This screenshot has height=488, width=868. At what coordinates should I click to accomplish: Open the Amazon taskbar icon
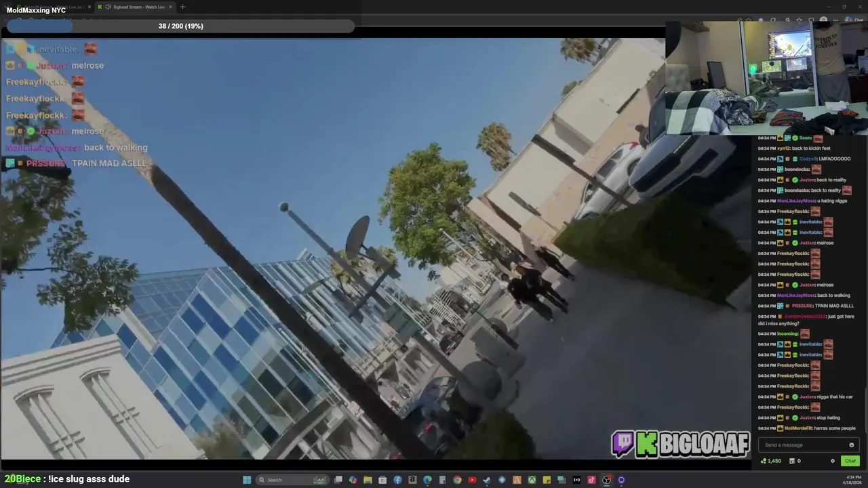pyautogui.click(x=412, y=480)
